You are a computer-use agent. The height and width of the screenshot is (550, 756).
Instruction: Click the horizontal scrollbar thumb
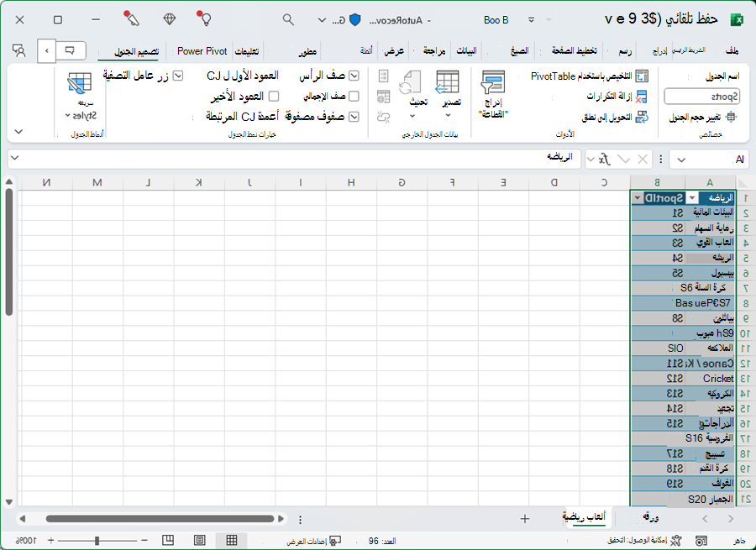(x=160, y=519)
